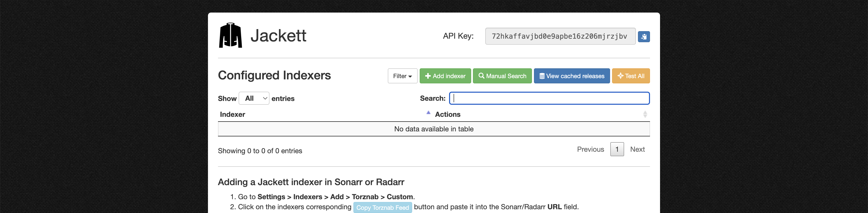The width and height of the screenshot is (868, 213).
Task: Click View cached releases button
Action: click(x=571, y=76)
